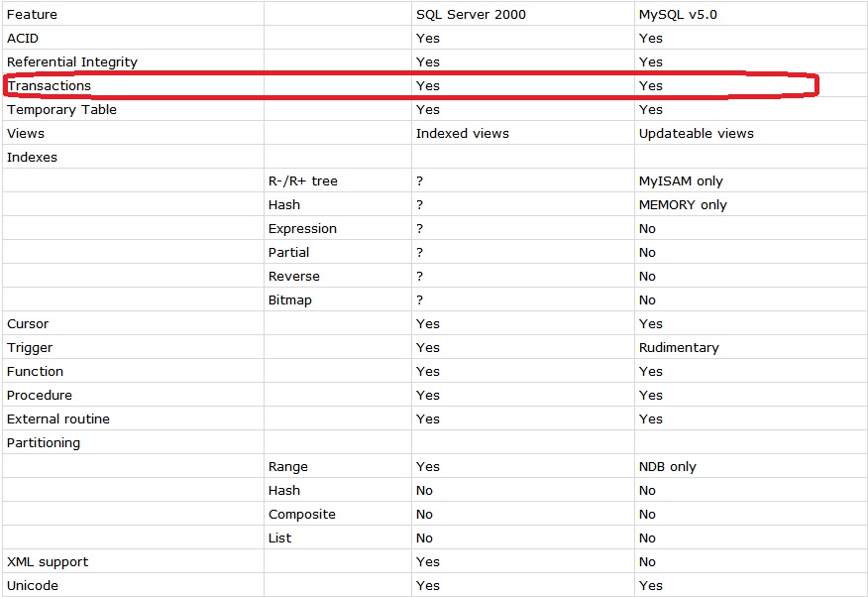Select the "Procedure" feature label
Viewport: 868px width, 597px height.
(40, 396)
